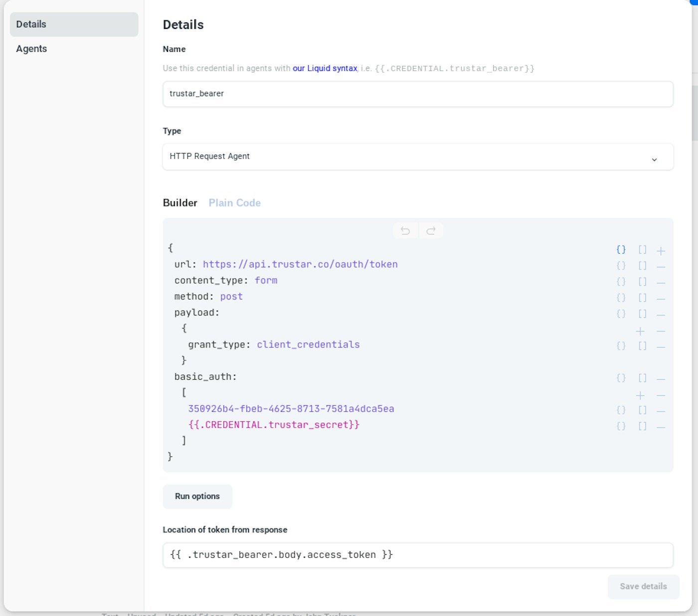Open the Agents sidebar section

pyautogui.click(x=31, y=49)
